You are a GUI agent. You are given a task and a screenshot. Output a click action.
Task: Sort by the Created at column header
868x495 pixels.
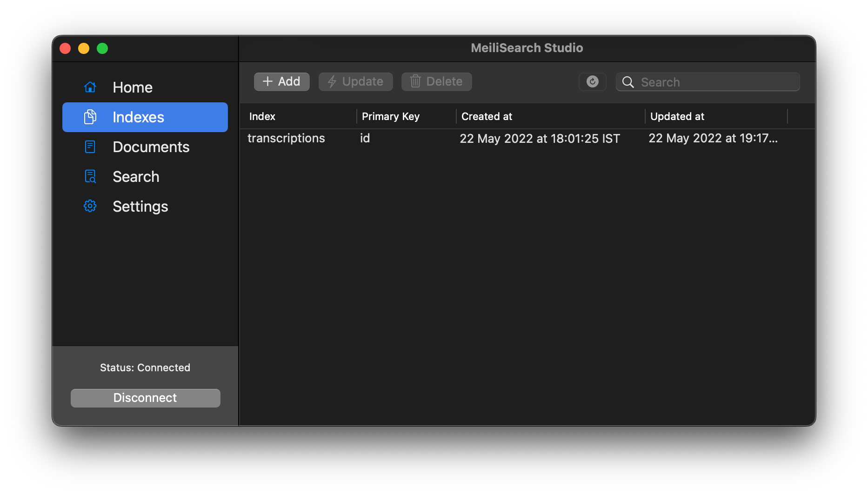click(x=487, y=116)
